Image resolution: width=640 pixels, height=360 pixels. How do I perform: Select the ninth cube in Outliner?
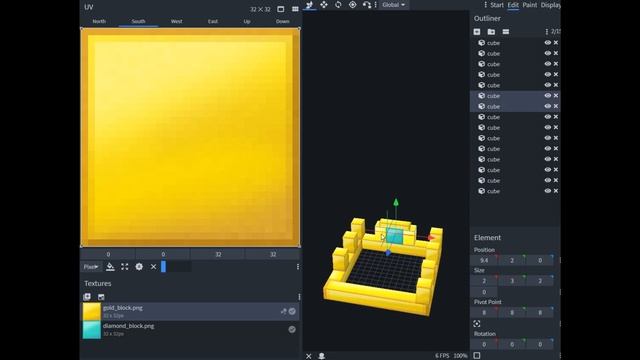tap(515, 127)
